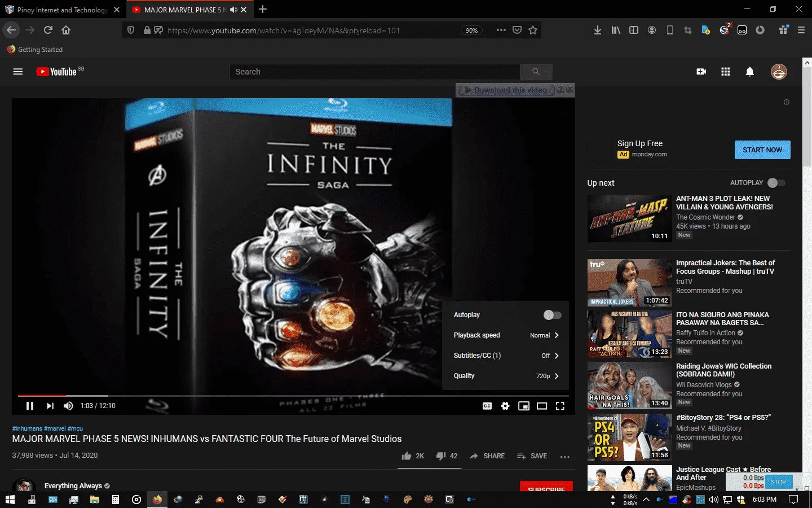Open Subtitles/CC submenu
This screenshot has height=508, width=812.
pyautogui.click(x=506, y=356)
